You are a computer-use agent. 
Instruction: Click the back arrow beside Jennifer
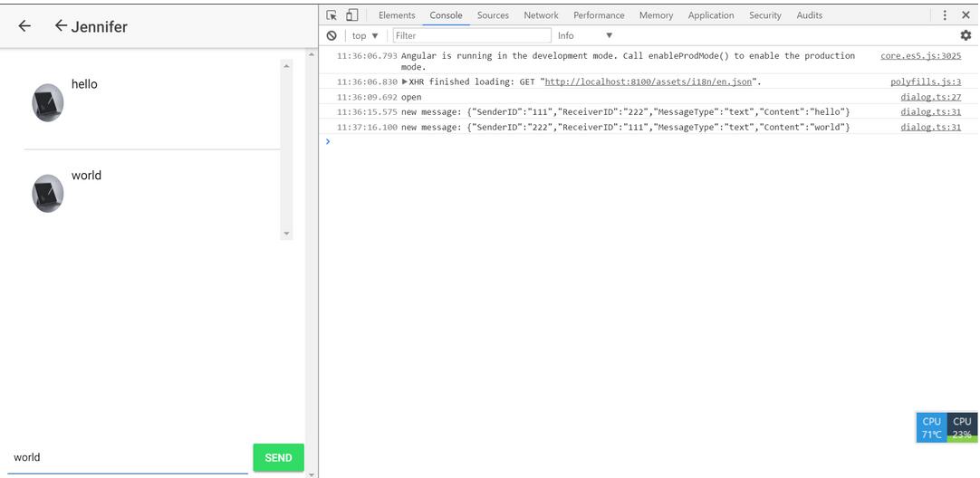(x=61, y=26)
